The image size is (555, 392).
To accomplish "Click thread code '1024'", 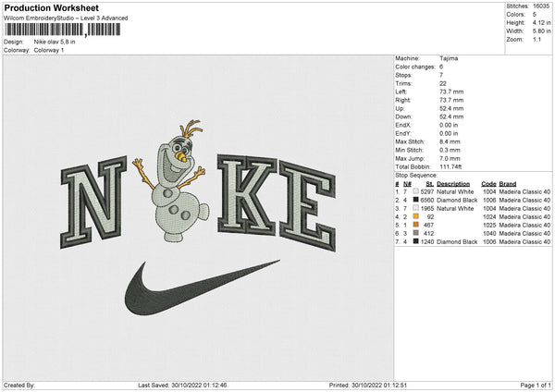I will [x=489, y=217].
